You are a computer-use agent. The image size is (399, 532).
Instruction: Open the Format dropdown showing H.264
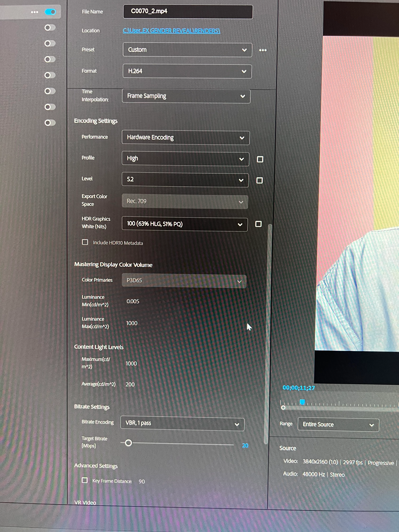187,71
